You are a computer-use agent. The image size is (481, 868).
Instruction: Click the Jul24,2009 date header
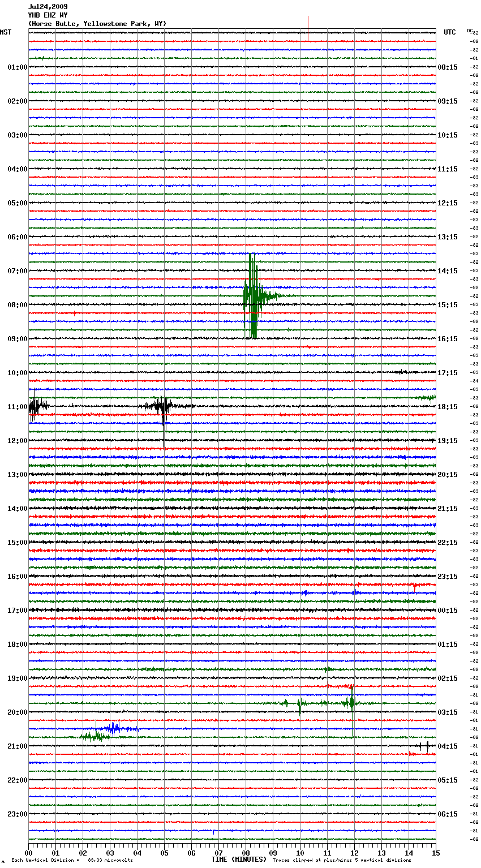click(48, 7)
